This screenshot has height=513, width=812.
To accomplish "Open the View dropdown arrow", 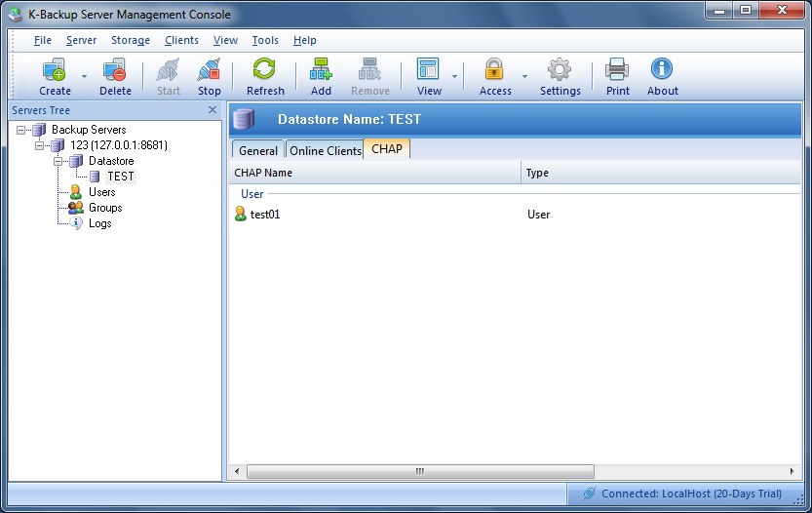I will (x=454, y=77).
